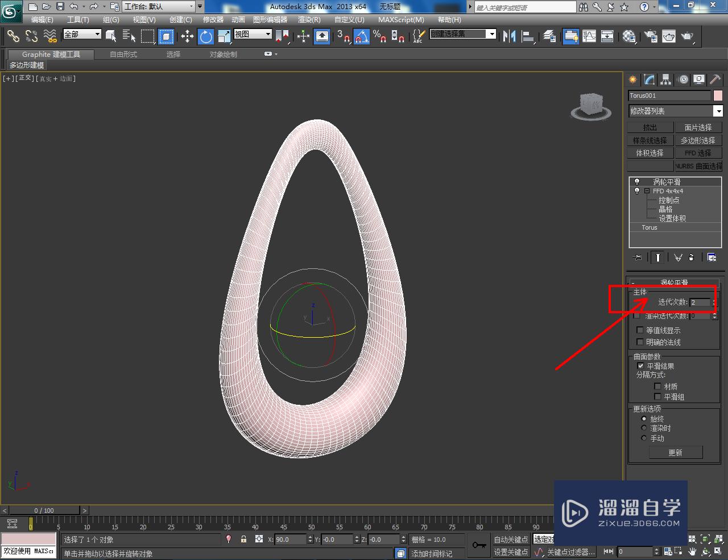This screenshot has width=728, height=560.
Task: Open the Utilities hammer panel tab
Action: [715, 80]
